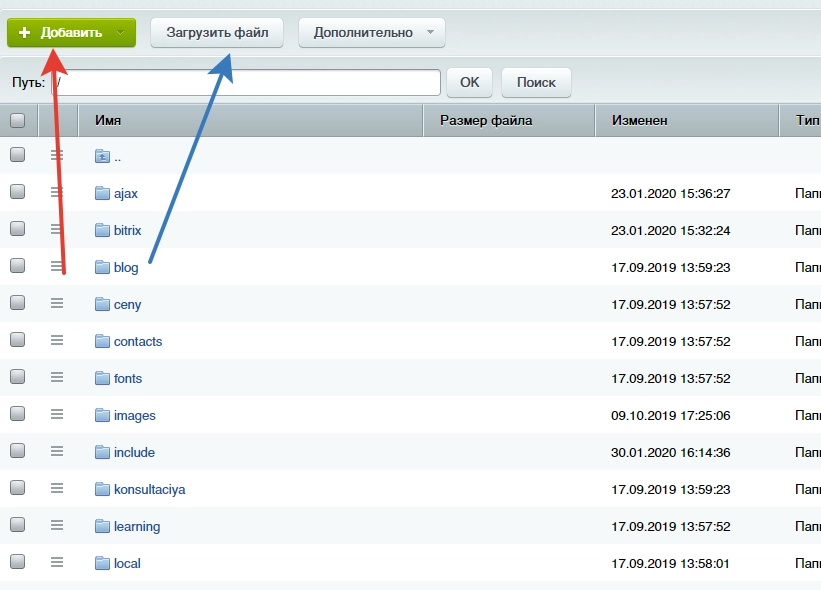Open the learning folder link
Viewport: 821px width, 590px height.
[x=137, y=526]
